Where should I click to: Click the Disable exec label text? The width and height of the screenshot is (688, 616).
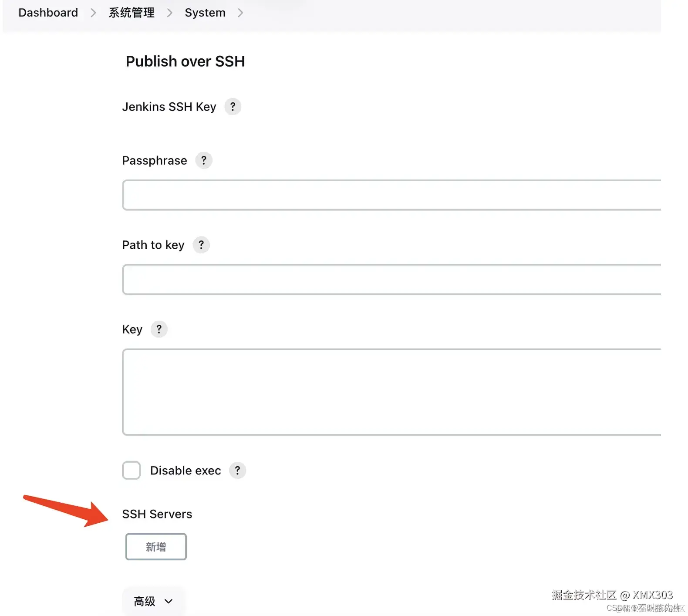[185, 470]
